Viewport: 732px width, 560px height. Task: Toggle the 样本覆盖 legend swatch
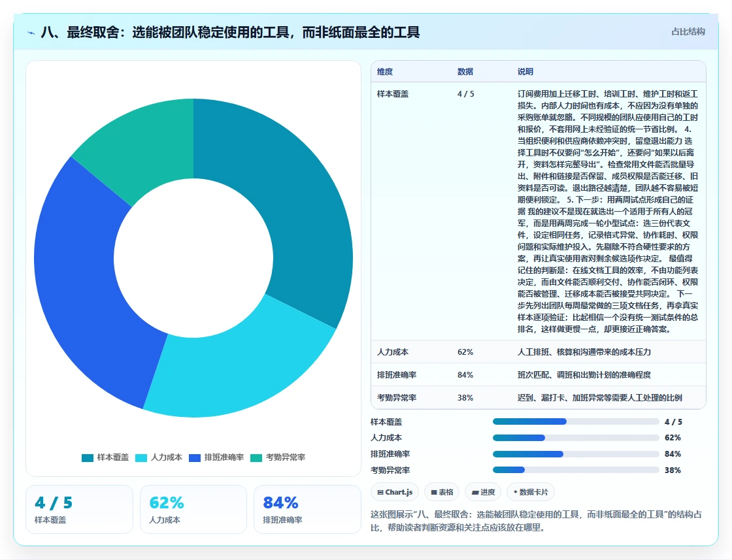click(88, 458)
